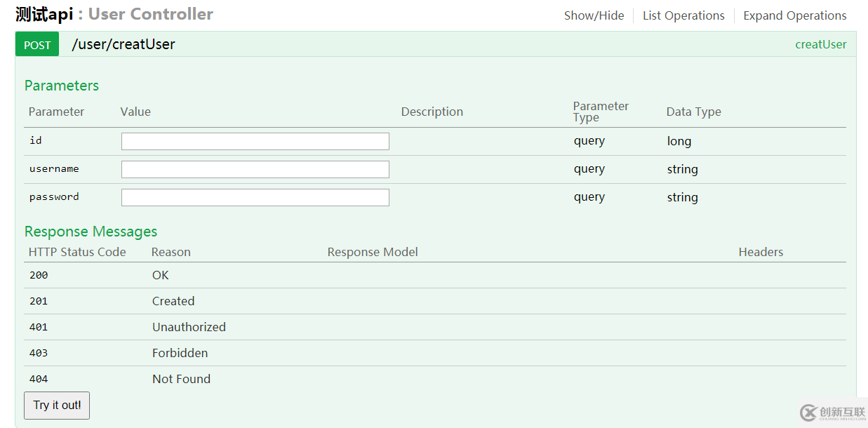Click the Unauthorized reason text
The height and width of the screenshot is (428, 868).
pos(189,327)
